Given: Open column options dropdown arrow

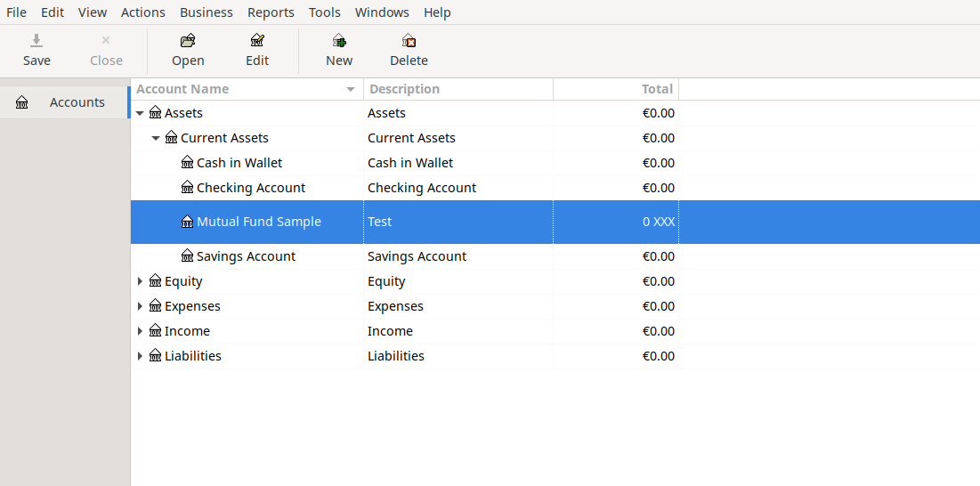Looking at the screenshot, I should (351, 89).
